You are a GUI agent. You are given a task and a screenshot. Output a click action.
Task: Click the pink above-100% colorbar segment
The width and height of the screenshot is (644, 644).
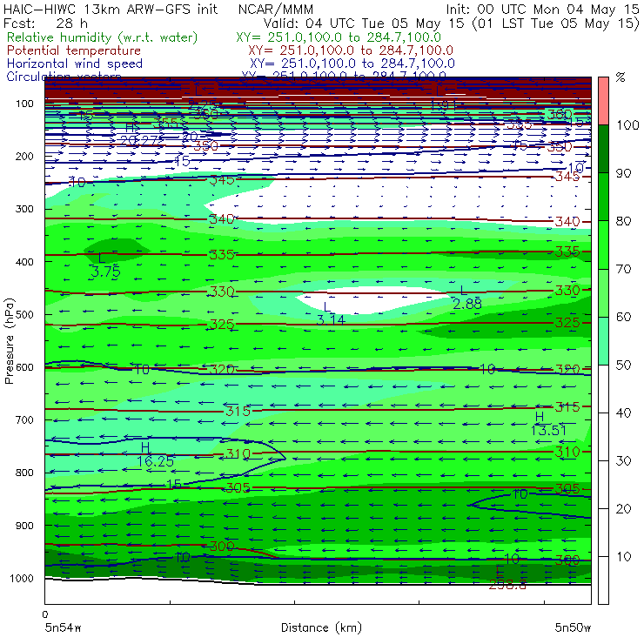(603, 101)
